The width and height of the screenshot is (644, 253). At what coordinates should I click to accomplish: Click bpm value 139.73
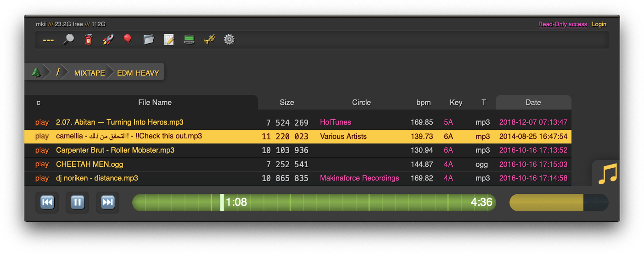coord(422,136)
